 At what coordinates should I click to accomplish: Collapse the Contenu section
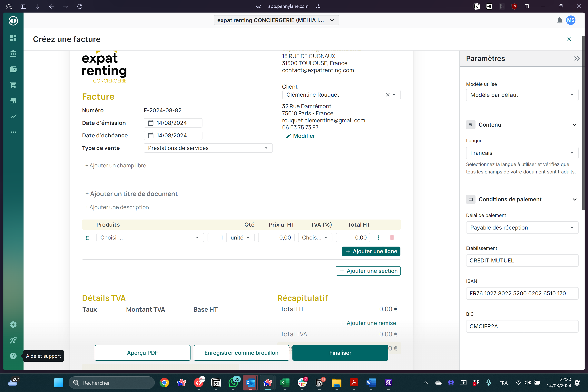pyautogui.click(x=574, y=125)
